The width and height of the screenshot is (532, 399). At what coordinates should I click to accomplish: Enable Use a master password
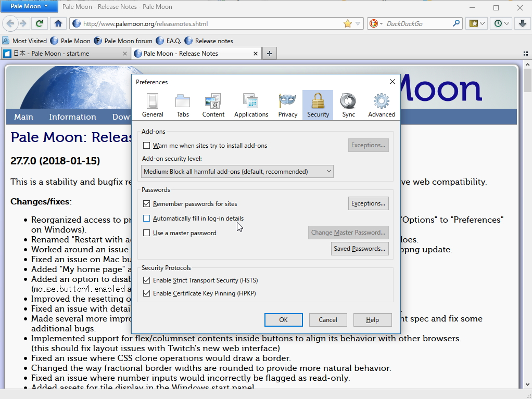tap(147, 233)
